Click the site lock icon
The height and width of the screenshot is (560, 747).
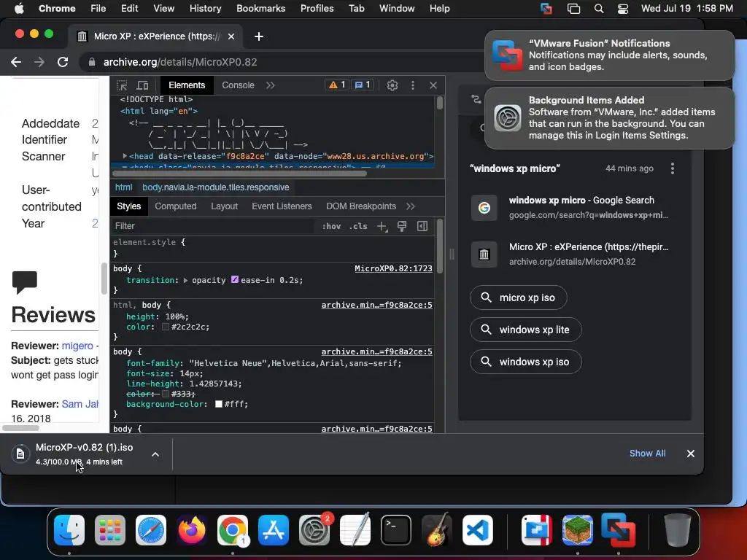[x=91, y=62]
